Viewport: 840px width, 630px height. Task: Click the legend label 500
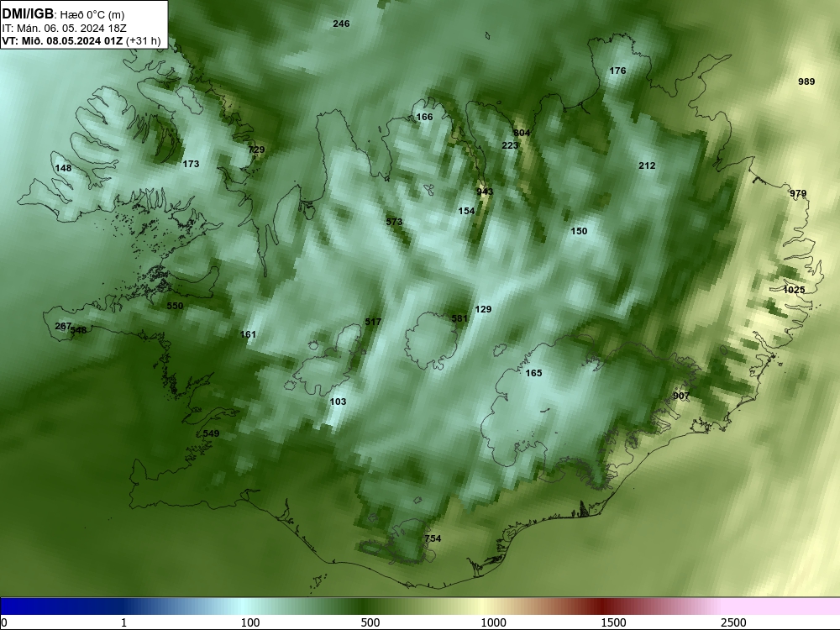(370, 622)
